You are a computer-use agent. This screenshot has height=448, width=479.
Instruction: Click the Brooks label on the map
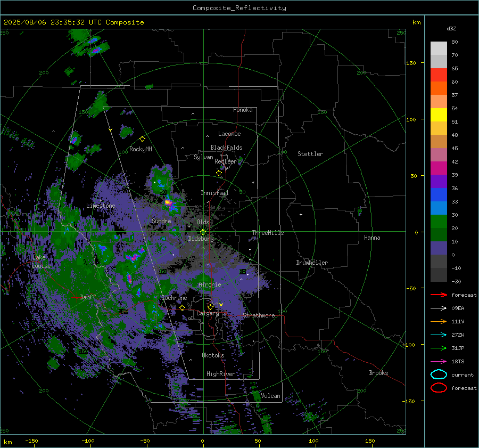pyautogui.click(x=378, y=373)
